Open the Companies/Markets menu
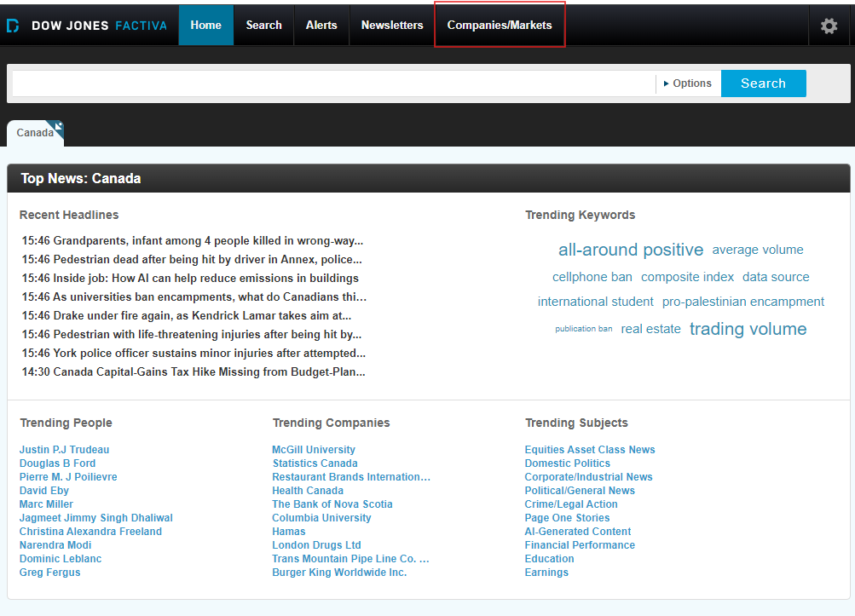The image size is (855, 616). [x=500, y=26]
